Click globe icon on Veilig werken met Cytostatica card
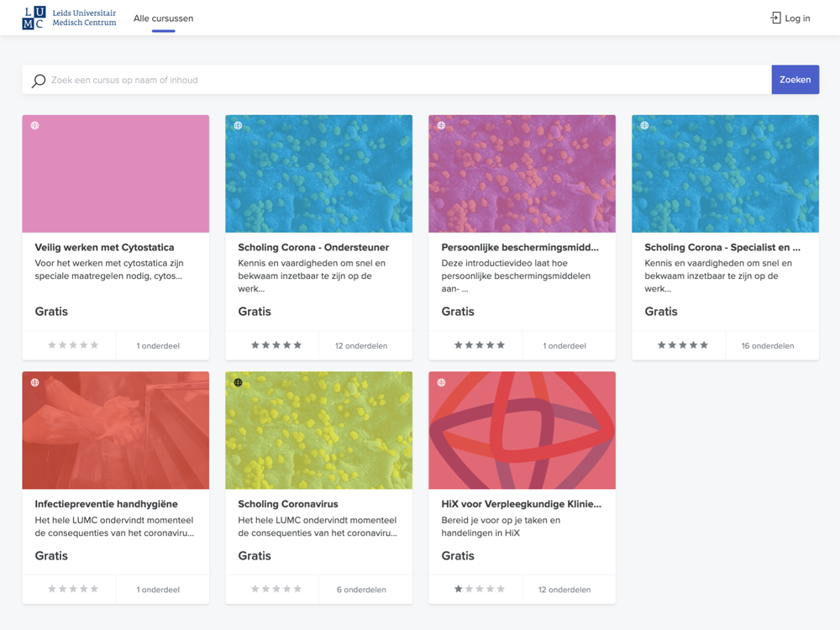Viewport: 840px width, 630px height. pos(35,126)
